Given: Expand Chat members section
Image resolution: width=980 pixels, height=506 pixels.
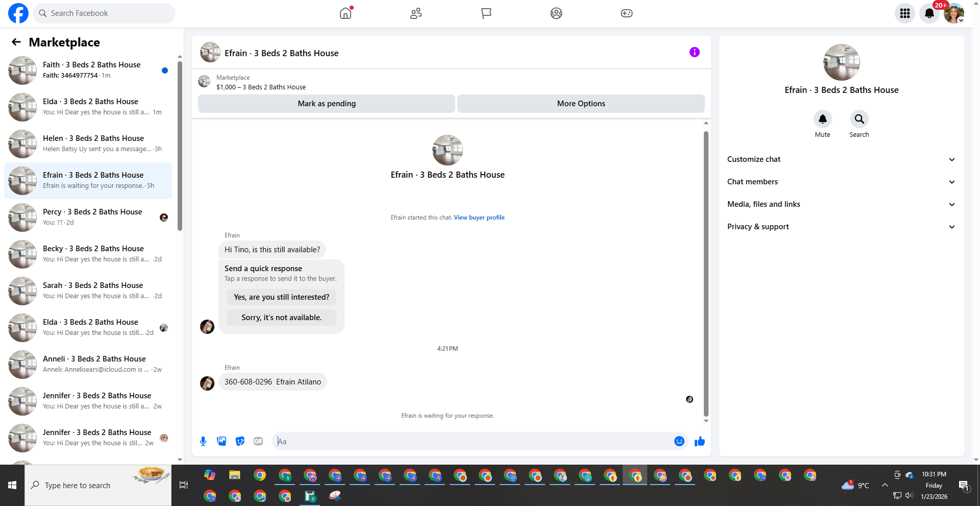Looking at the screenshot, I should pyautogui.click(x=841, y=182).
